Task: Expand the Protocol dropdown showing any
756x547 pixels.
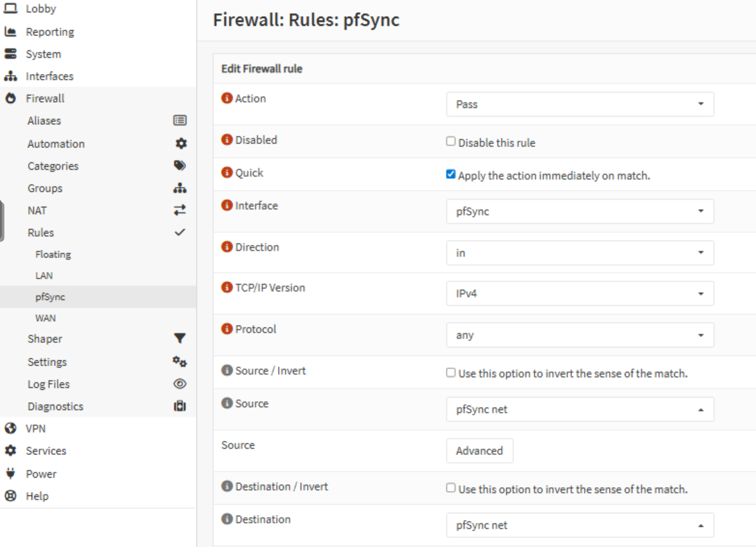Action: pyautogui.click(x=580, y=335)
